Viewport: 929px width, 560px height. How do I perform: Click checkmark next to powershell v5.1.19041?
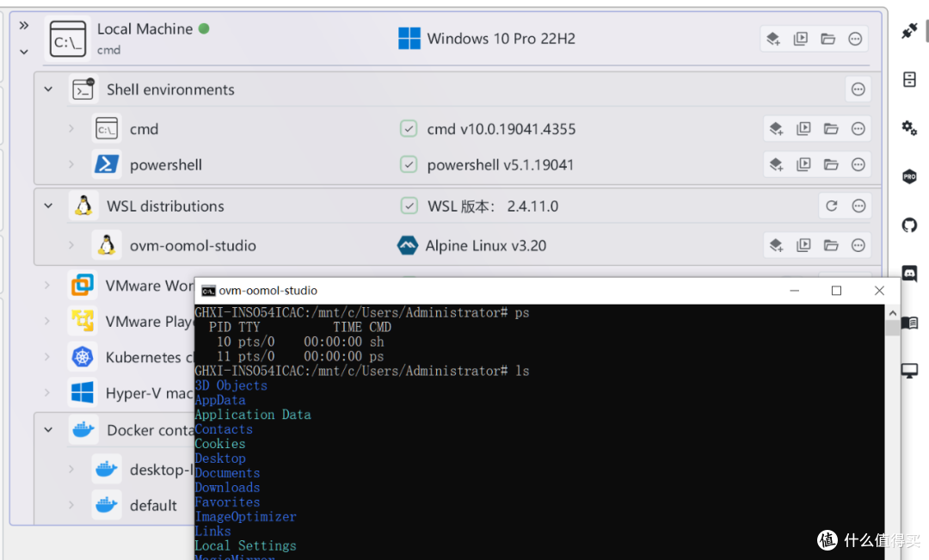click(x=409, y=164)
